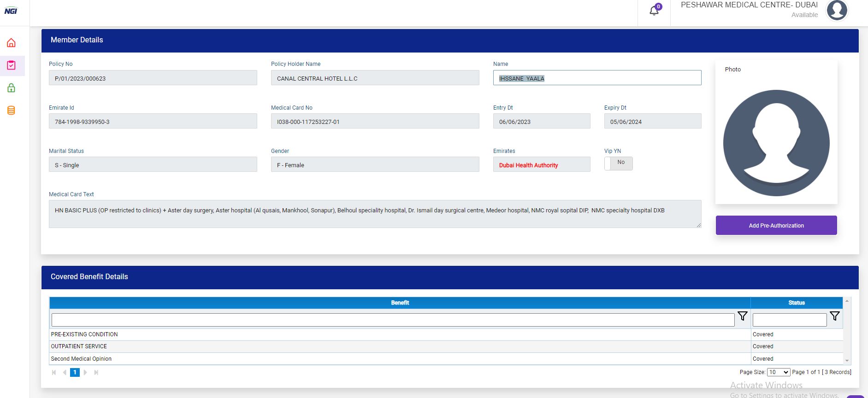Click the Entry Dt field

(x=542, y=121)
